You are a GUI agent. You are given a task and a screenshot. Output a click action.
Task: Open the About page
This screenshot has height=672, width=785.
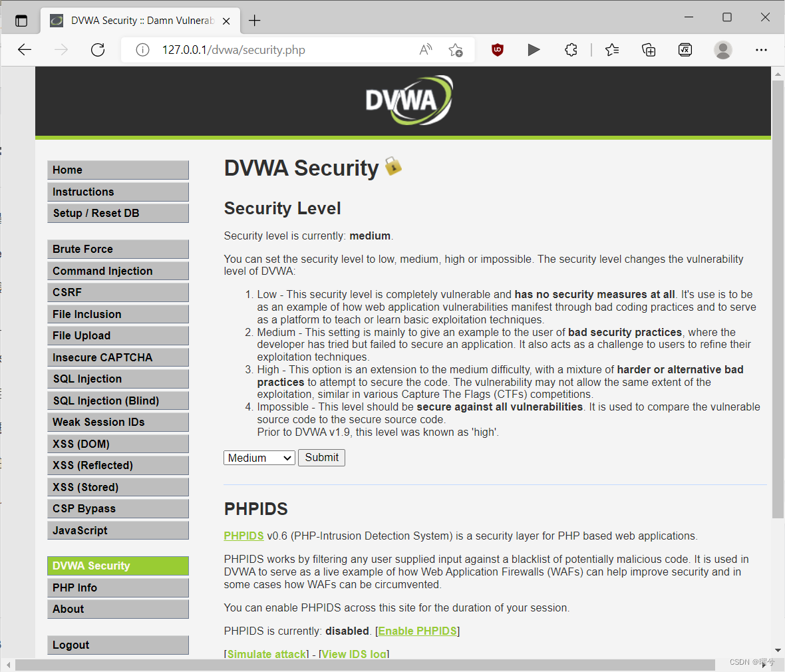click(118, 609)
